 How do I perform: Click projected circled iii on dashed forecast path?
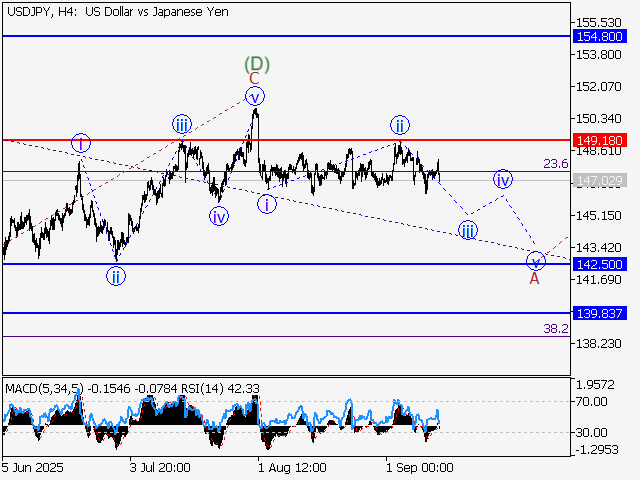(468, 230)
